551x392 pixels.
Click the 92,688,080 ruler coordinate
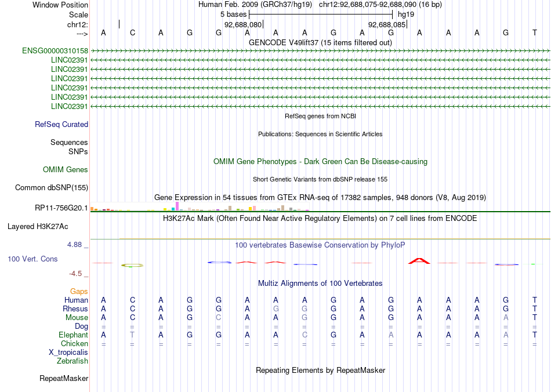(x=243, y=24)
